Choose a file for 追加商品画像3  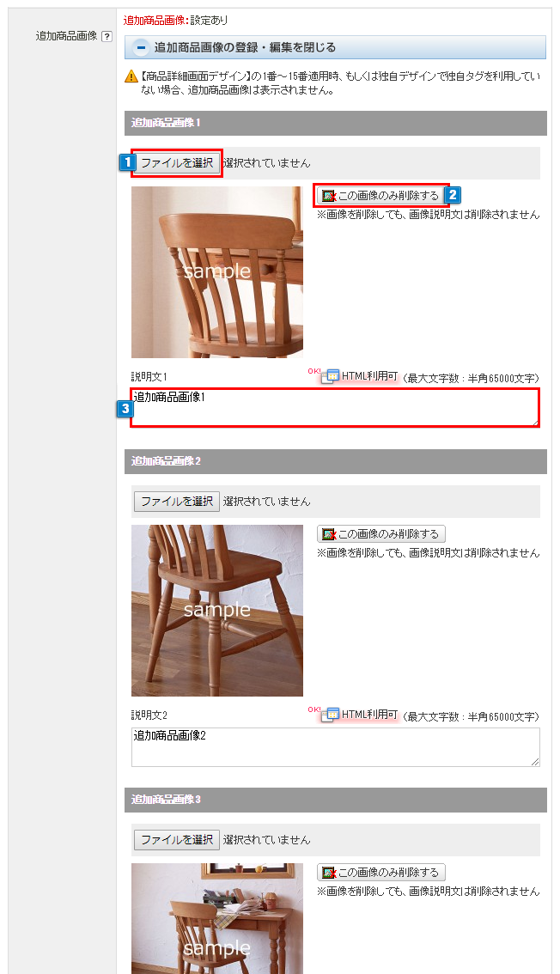click(177, 840)
